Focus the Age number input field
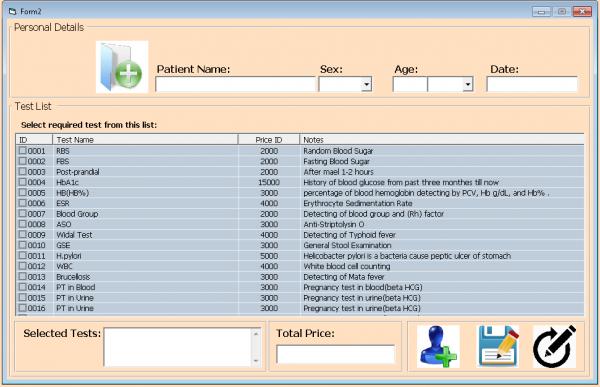Screen dimensions: 600x387 point(410,84)
